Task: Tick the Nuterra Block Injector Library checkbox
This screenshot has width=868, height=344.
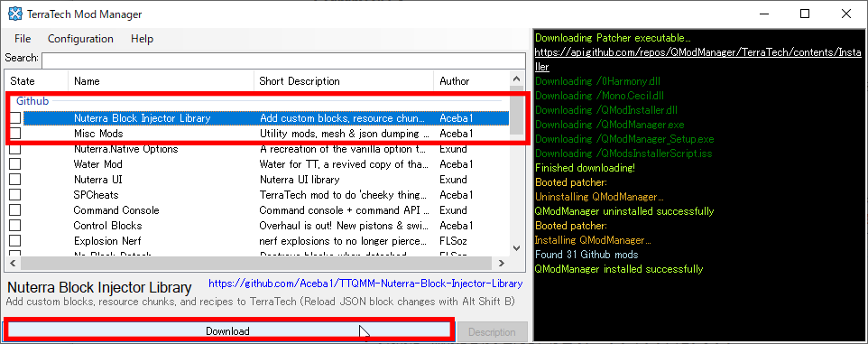Action: click(x=15, y=118)
